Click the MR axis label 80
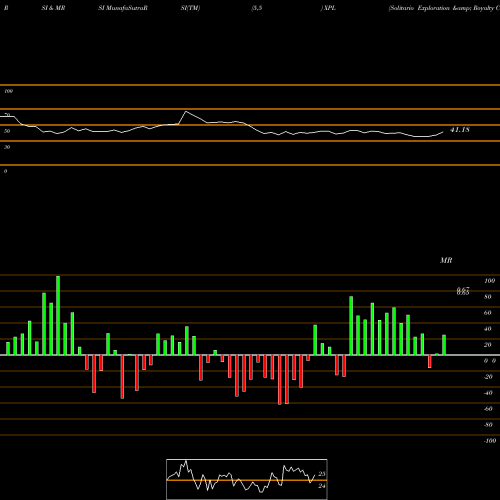Image resolution: width=500 pixels, height=500 pixels. (488, 297)
